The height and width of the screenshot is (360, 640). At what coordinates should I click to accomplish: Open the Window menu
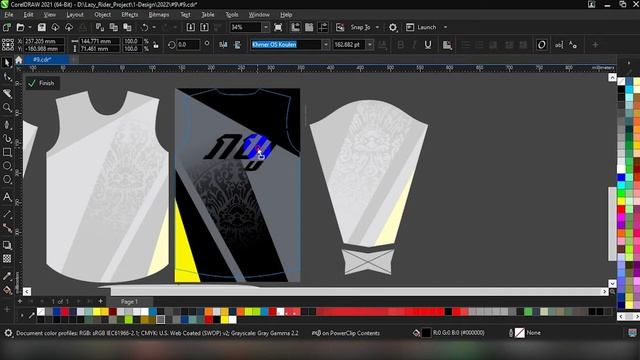click(x=259, y=14)
